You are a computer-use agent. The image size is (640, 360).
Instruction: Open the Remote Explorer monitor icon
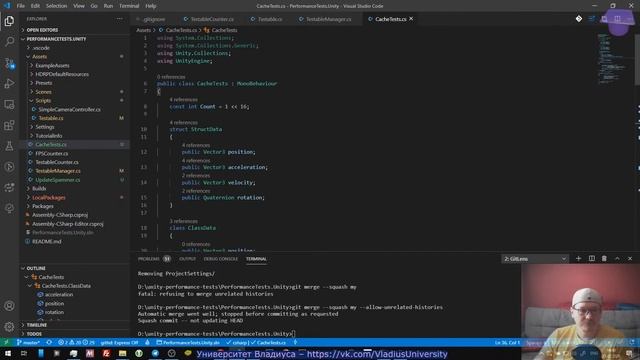pos(9,104)
